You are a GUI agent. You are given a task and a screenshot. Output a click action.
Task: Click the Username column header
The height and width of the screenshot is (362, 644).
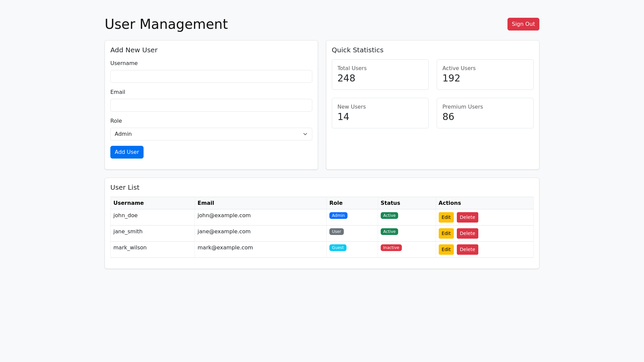pos(153,203)
